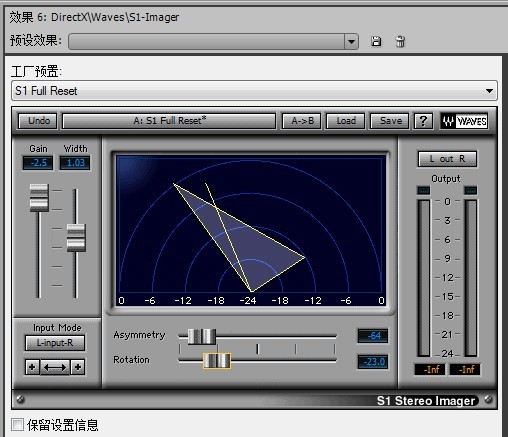This screenshot has height=437, width=508.
Task: Open the Waves logo about screen
Action: point(465,121)
